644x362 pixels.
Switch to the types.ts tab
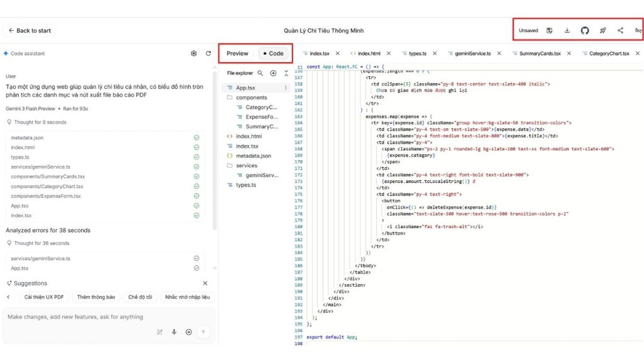(x=416, y=53)
